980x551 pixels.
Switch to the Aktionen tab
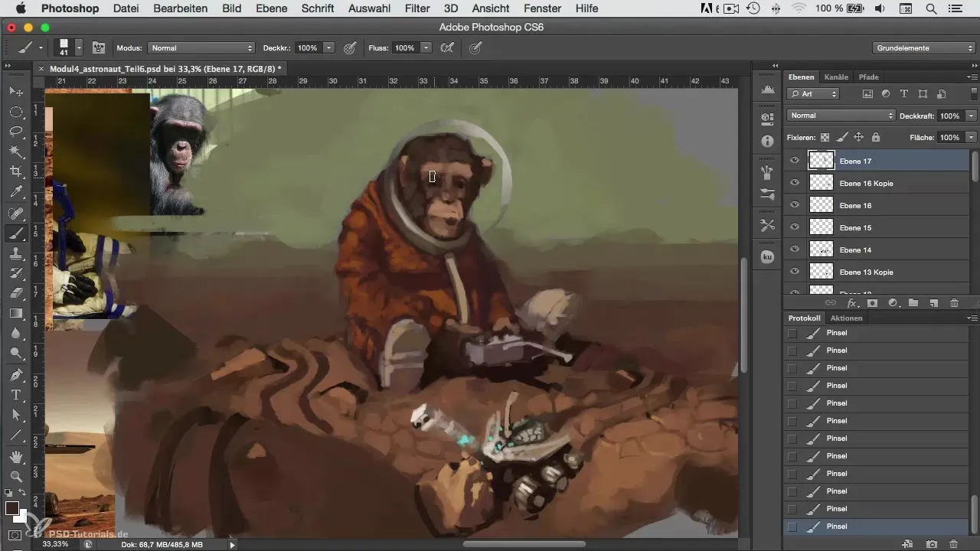[x=847, y=318]
